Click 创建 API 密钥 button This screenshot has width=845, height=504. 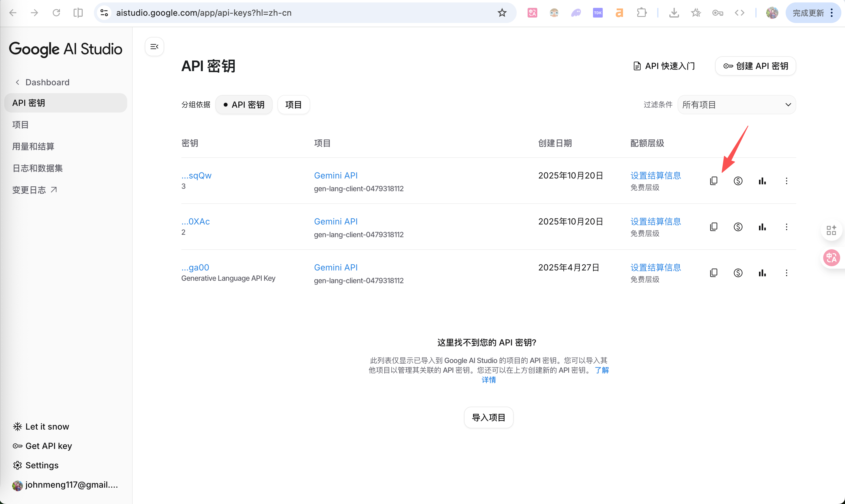[755, 66]
